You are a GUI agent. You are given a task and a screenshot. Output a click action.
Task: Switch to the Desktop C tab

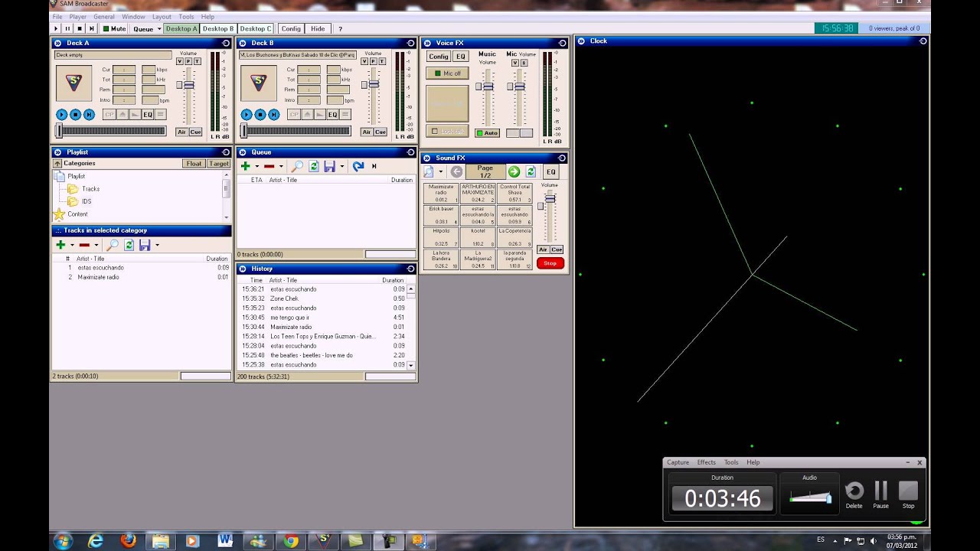click(255, 29)
